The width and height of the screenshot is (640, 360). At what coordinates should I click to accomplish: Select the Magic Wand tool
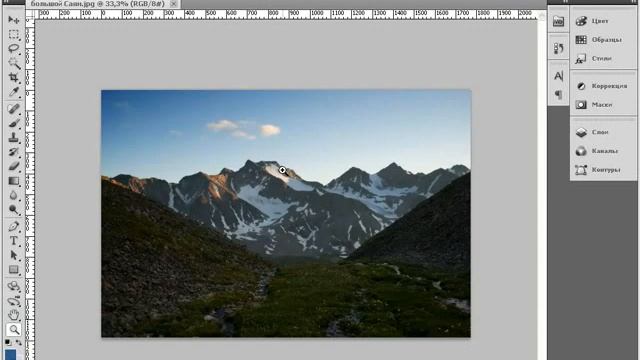point(14,63)
